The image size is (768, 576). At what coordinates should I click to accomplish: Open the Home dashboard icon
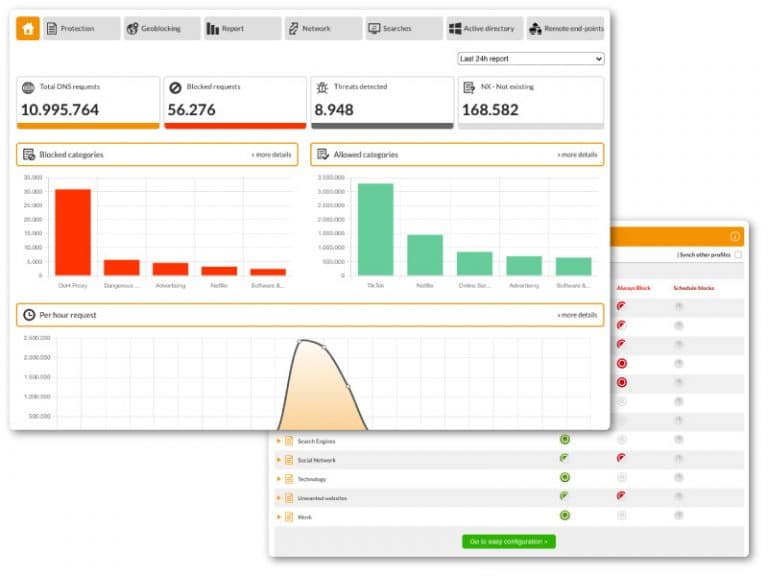[28, 28]
